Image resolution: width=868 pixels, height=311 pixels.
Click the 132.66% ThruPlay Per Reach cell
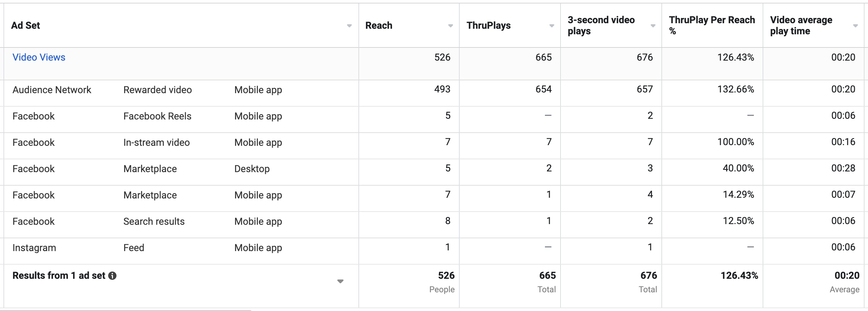tap(736, 89)
